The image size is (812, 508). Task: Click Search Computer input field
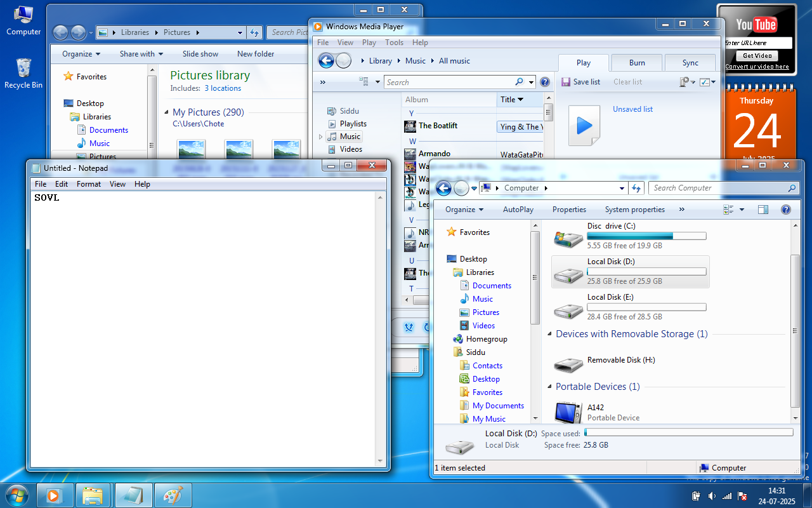[x=723, y=188]
